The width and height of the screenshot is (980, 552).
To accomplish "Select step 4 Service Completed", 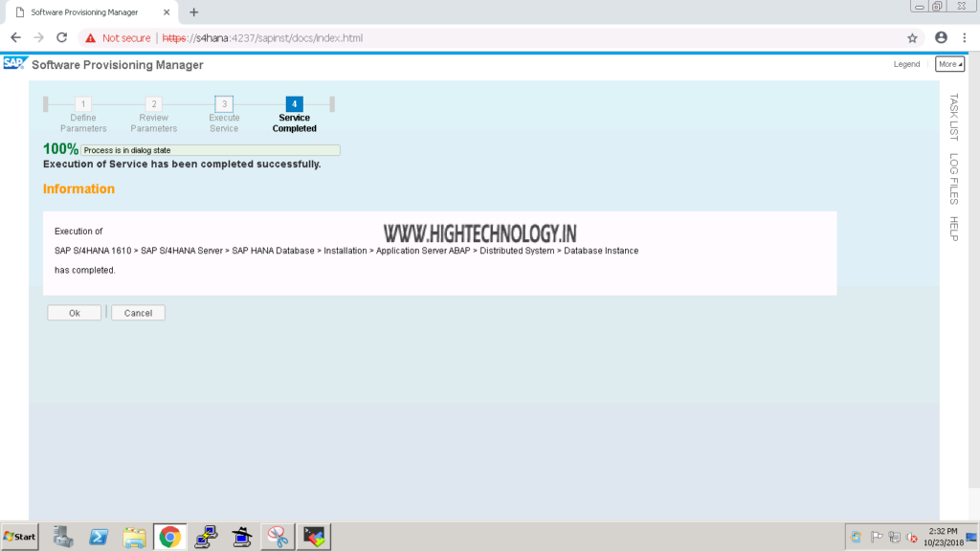I will (295, 115).
